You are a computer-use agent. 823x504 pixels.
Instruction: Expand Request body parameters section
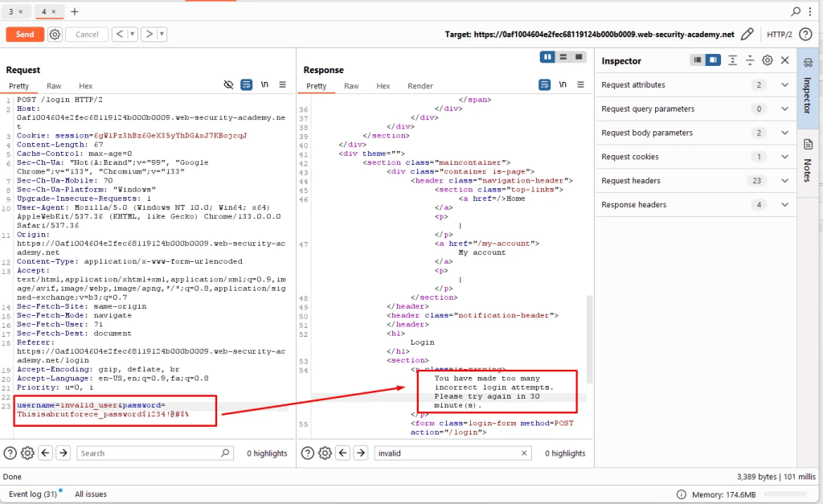784,133
